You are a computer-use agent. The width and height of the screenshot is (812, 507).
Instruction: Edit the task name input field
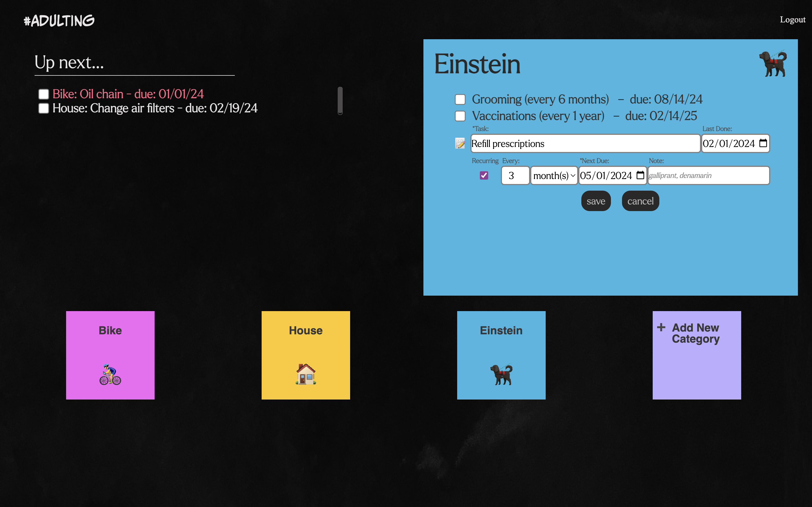tap(584, 143)
